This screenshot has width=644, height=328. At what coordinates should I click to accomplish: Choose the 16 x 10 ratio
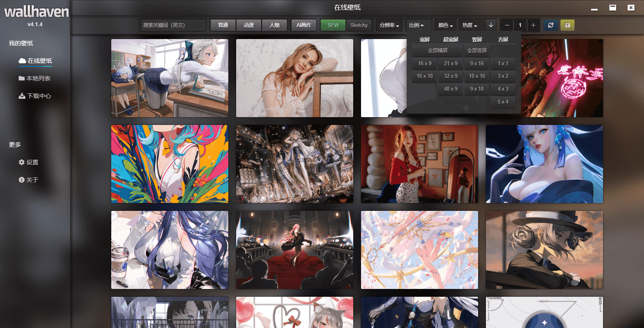point(425,76)
